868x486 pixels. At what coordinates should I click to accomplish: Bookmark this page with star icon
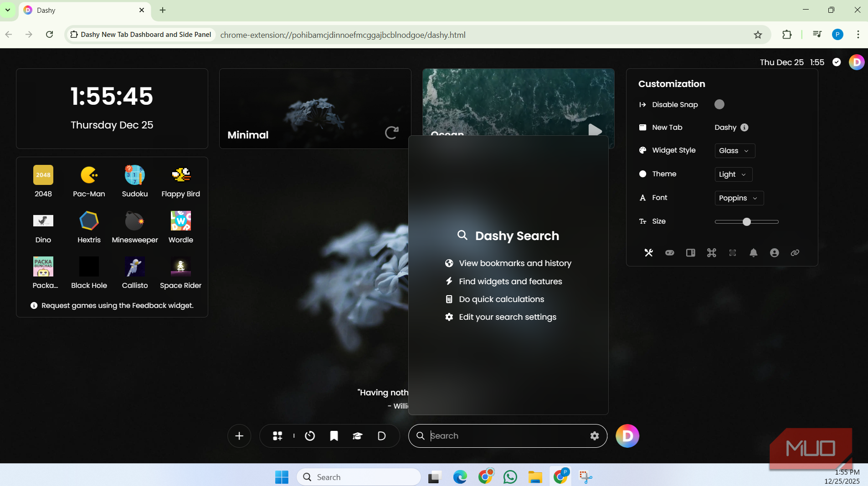coord(758,35)
